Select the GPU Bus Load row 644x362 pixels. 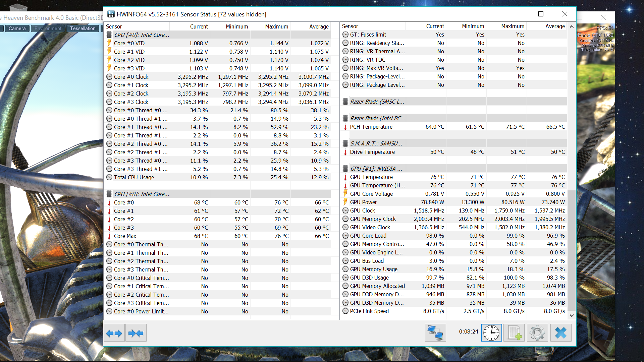pos(454,261)
